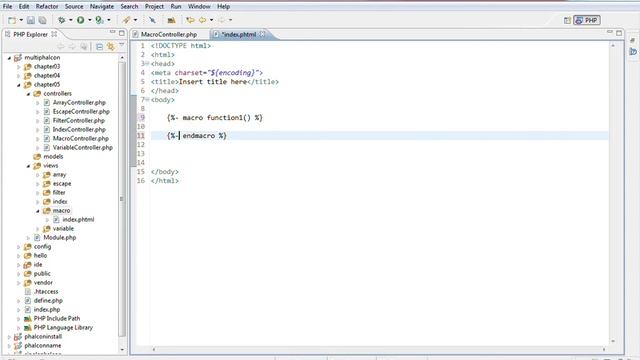Click Collapse All icon in PHP Explorer
Screen dimensions: 640x360
coord(99,47)
